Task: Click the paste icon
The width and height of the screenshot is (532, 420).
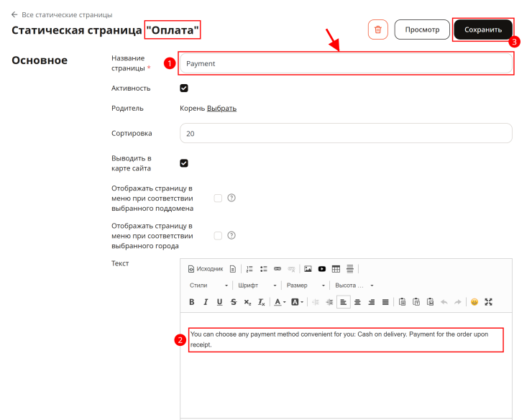Action: (402, 302)
